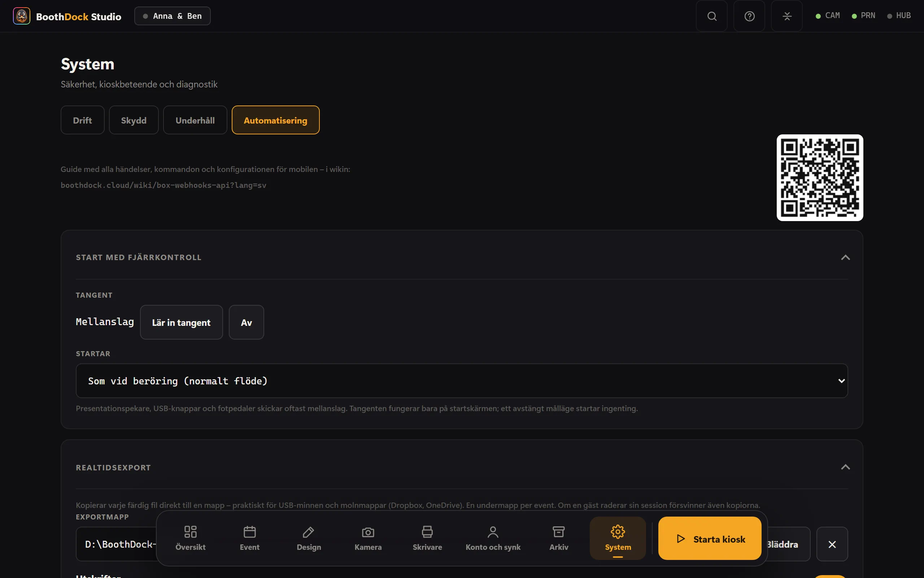Click the collapse arrows icon in header
This screenshot has width=924, height=578.
[x=786, y=16]
